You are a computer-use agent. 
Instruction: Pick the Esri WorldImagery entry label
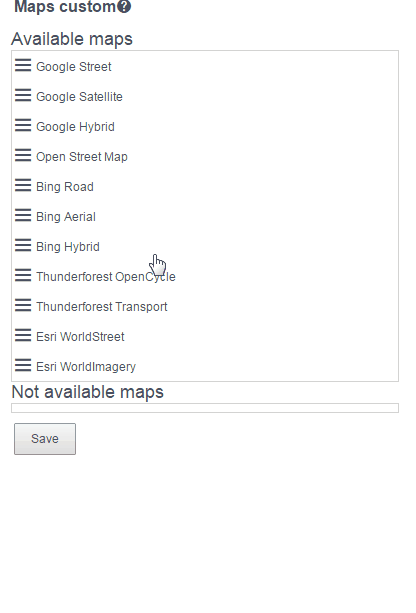click(86, 367)
